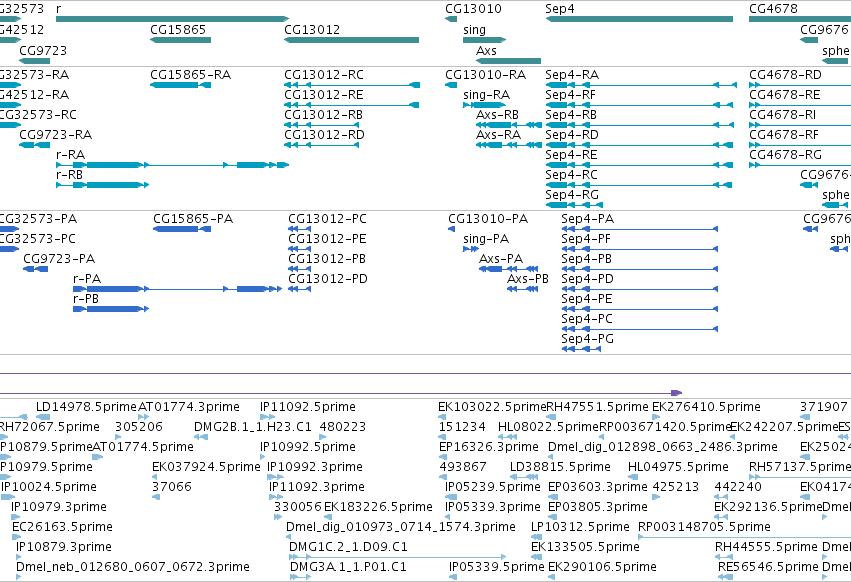Click transcript CG15865-RA
The image size is (851, 582).
(180, 85)
